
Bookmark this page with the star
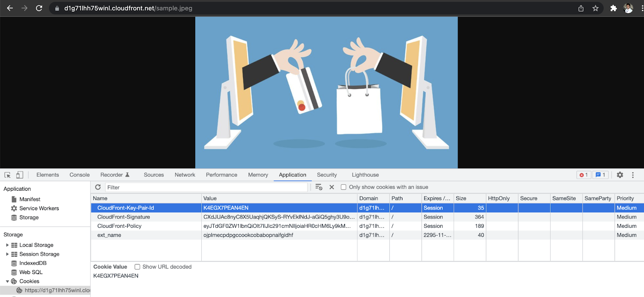coord(595,8)
